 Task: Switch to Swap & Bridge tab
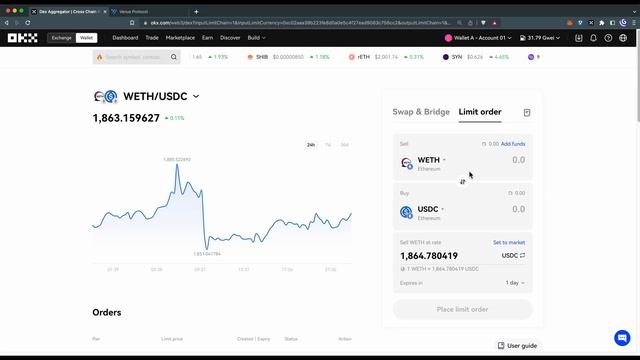point(421,112)
